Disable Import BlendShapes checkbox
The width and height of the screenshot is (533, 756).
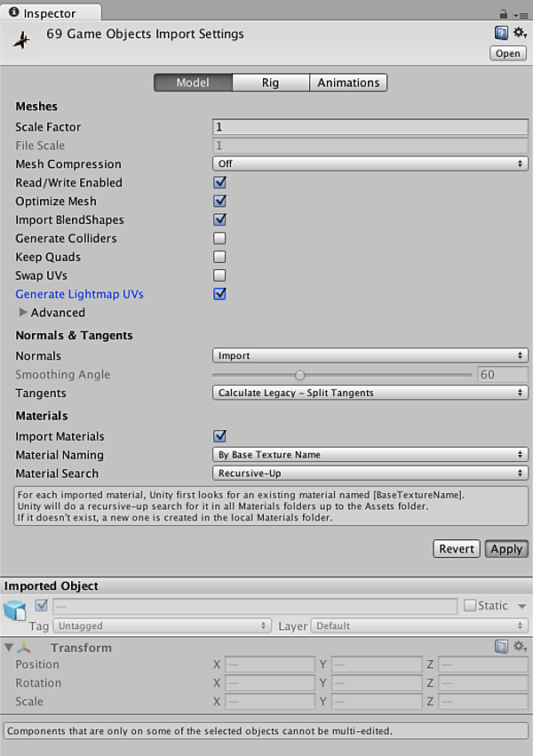coord(219,219)
